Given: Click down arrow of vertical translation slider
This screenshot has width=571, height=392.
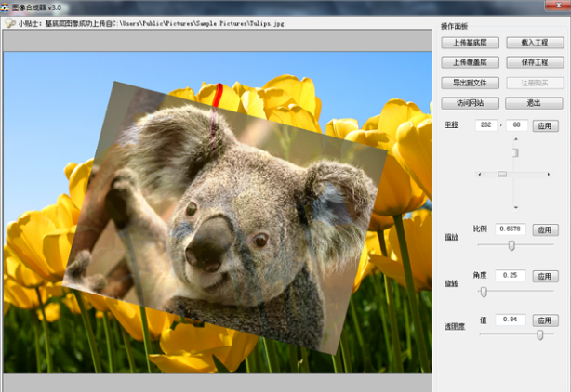Looking at the screenshot, I should tap(515, 207).
